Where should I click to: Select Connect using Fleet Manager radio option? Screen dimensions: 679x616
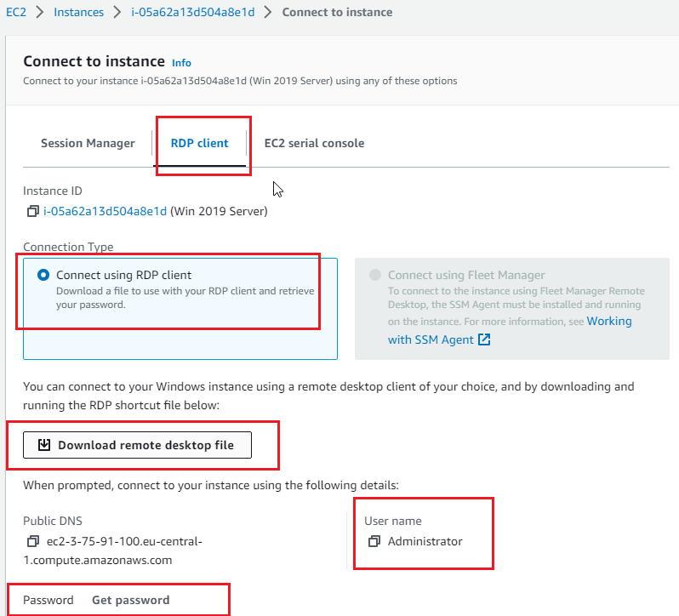[x=375, y=275]
